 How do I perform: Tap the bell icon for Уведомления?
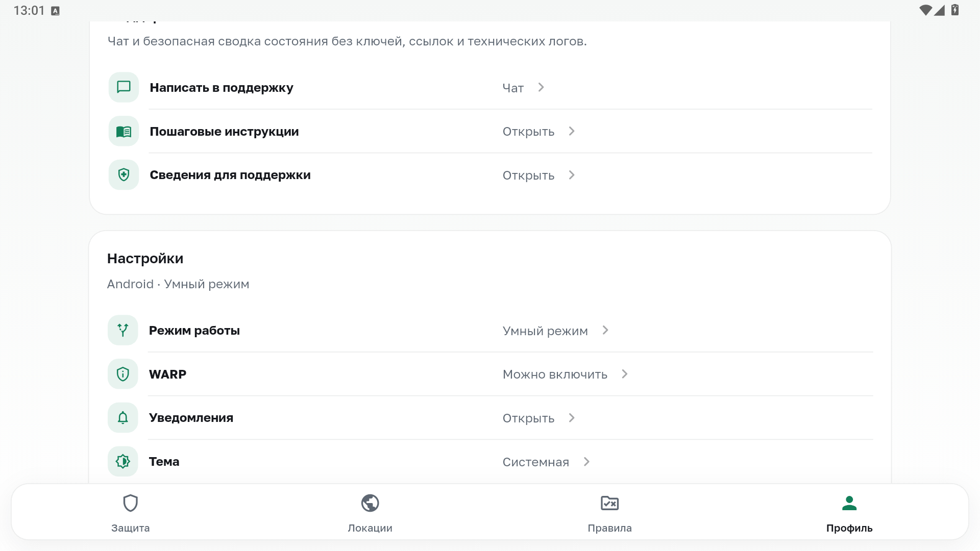[123, 418]
